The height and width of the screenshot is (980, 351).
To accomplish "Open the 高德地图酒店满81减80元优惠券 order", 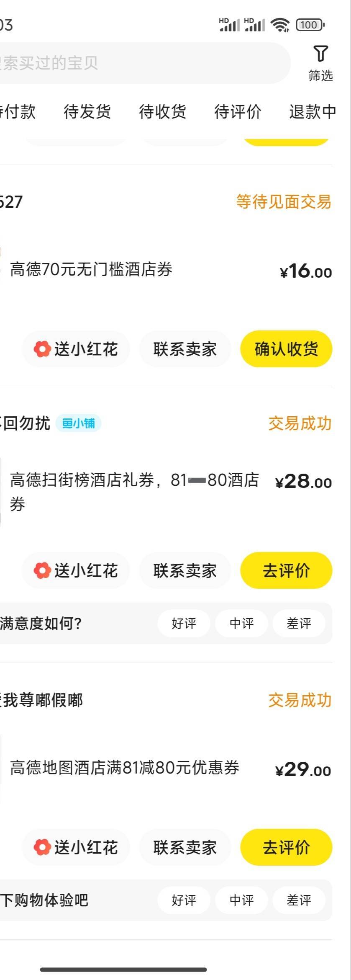I will (125, 768).
